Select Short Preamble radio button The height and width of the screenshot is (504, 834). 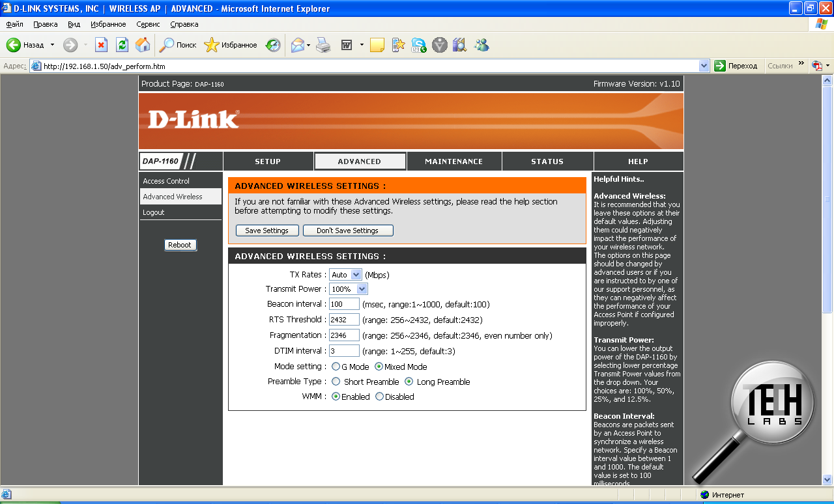(x=336, y=382)
